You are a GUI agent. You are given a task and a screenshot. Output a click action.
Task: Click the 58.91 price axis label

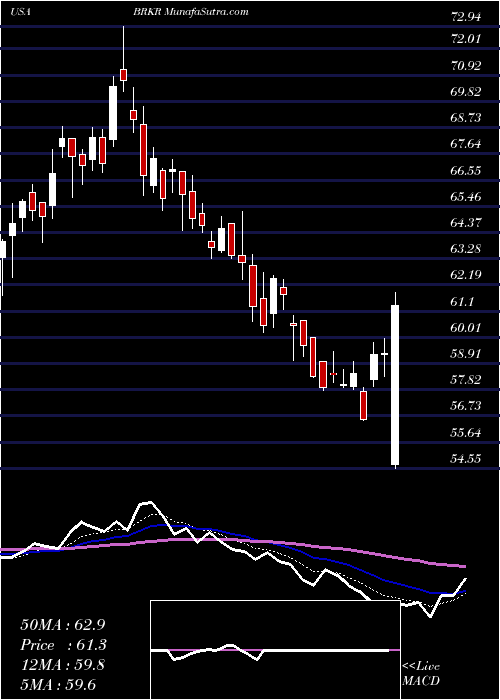pyautogui.click(x=467, y=354)
